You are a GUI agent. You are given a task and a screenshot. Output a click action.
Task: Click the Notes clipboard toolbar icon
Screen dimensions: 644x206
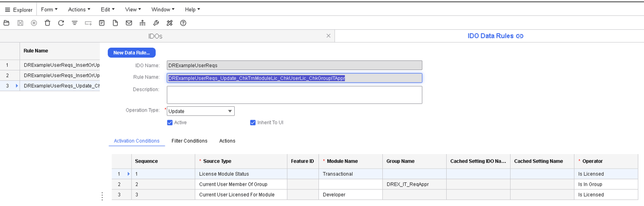102,23
